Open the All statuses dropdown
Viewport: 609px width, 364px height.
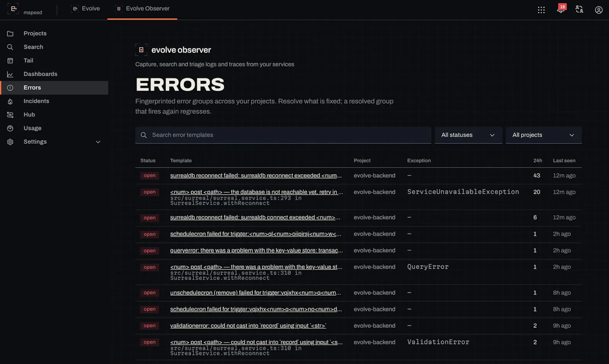[x=468, y=135]
